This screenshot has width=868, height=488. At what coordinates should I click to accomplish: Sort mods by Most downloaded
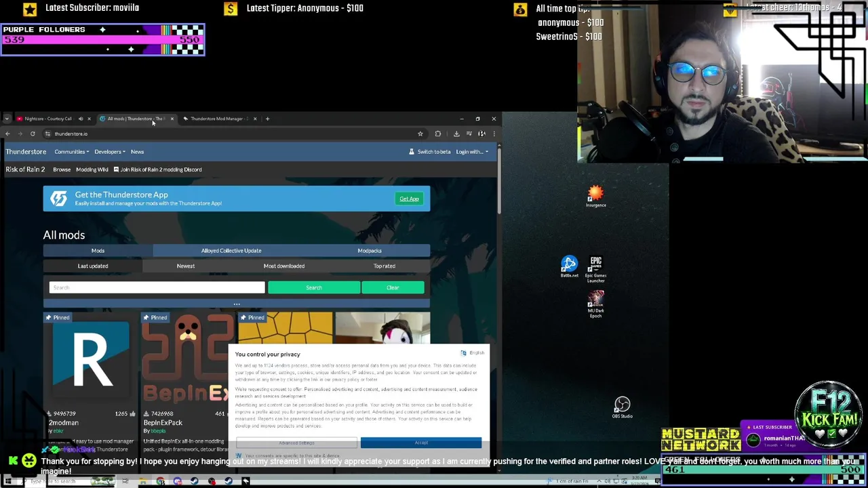(284, 266)
